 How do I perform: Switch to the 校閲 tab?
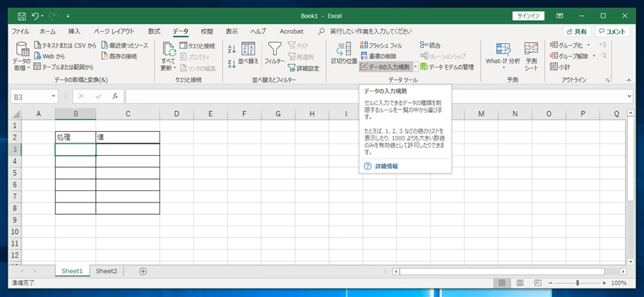click(207, 31)
